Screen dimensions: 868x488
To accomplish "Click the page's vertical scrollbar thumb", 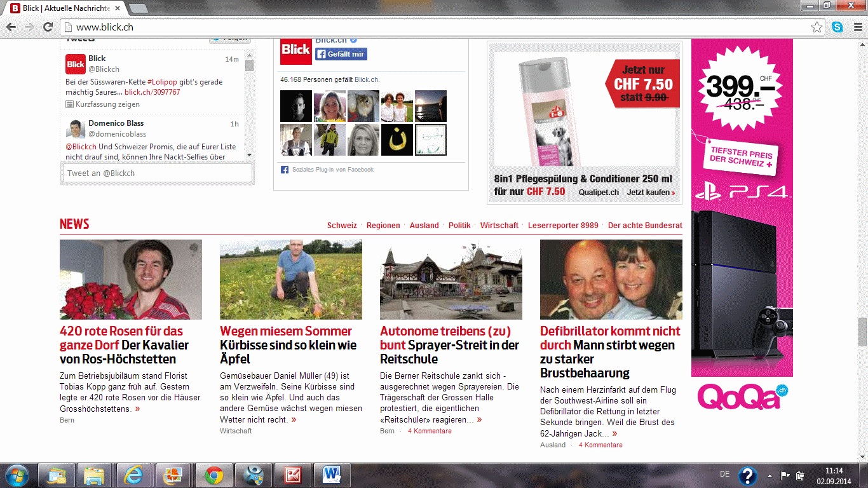I will [862, 330].
